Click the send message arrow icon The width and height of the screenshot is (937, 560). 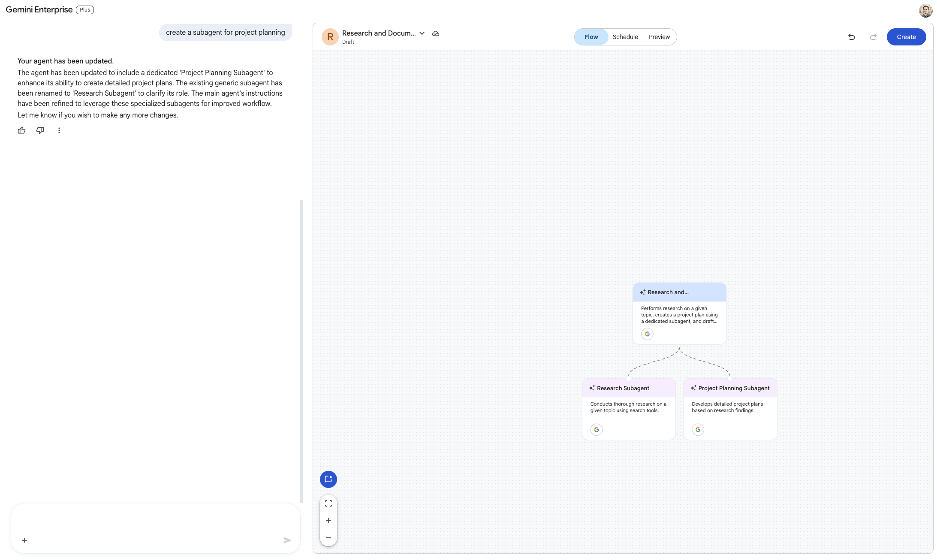pyautogui.click(x=287, y=540)
